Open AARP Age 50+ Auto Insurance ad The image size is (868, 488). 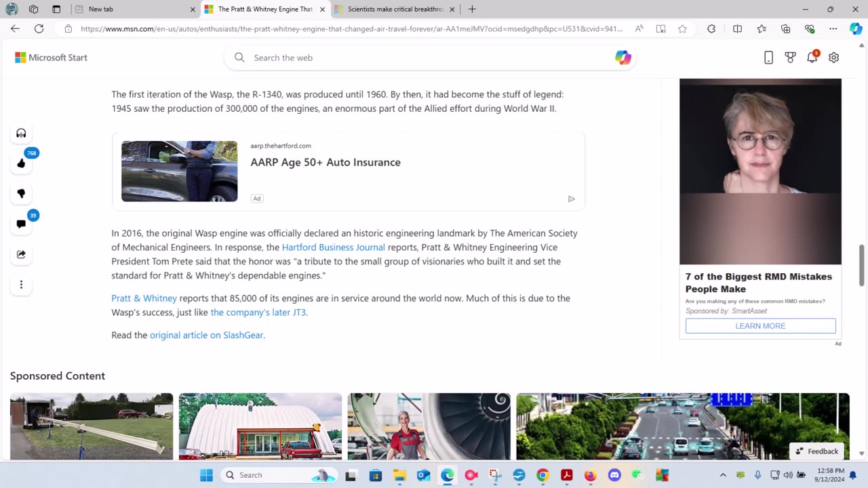325,162
